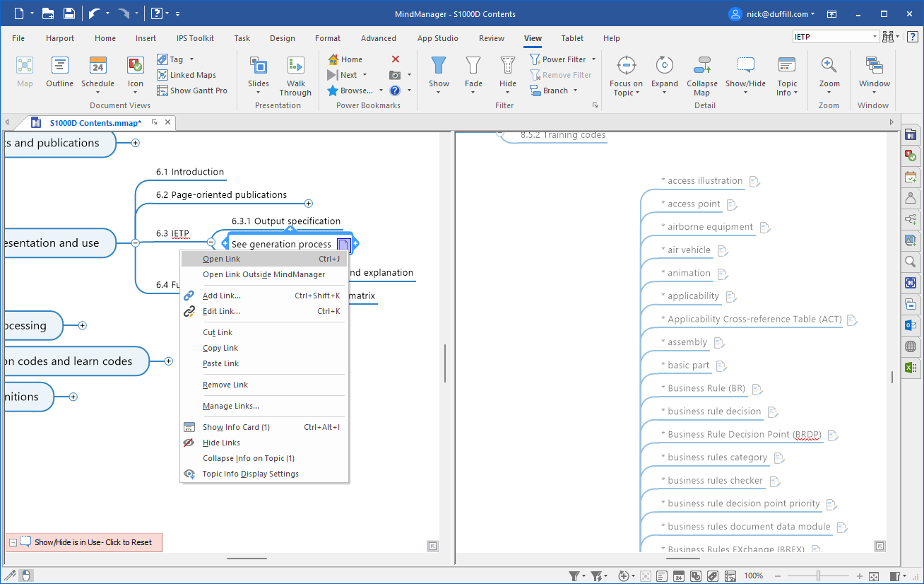Choose Open Link in context menu

click(264, 259)
